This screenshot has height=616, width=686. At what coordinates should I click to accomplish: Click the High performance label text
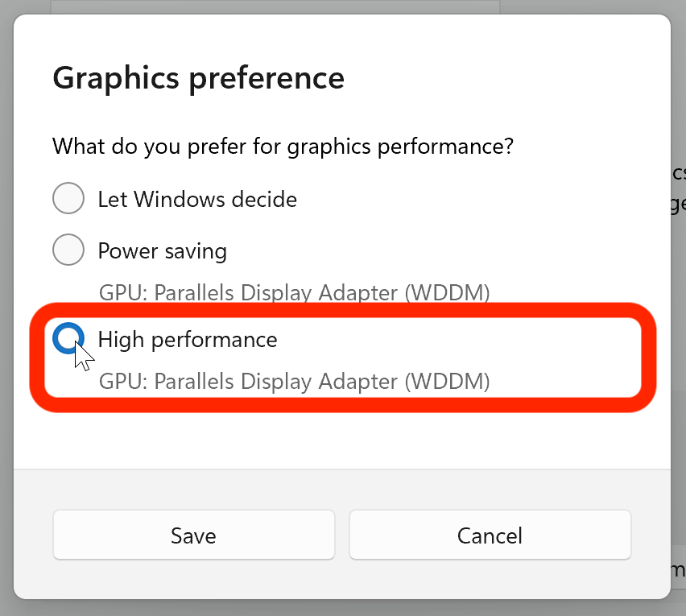pos(187,339)
